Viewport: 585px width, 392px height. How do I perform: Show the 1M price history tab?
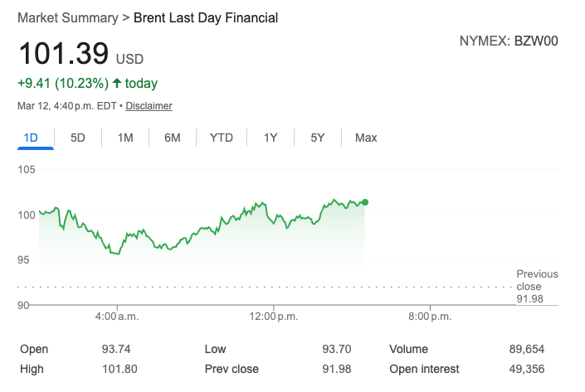125,138
